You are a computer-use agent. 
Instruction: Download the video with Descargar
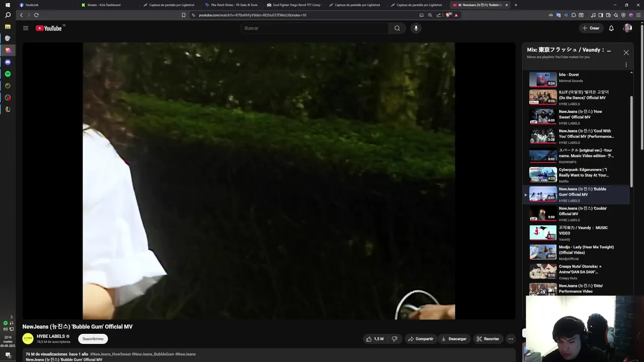click(454, 339)
